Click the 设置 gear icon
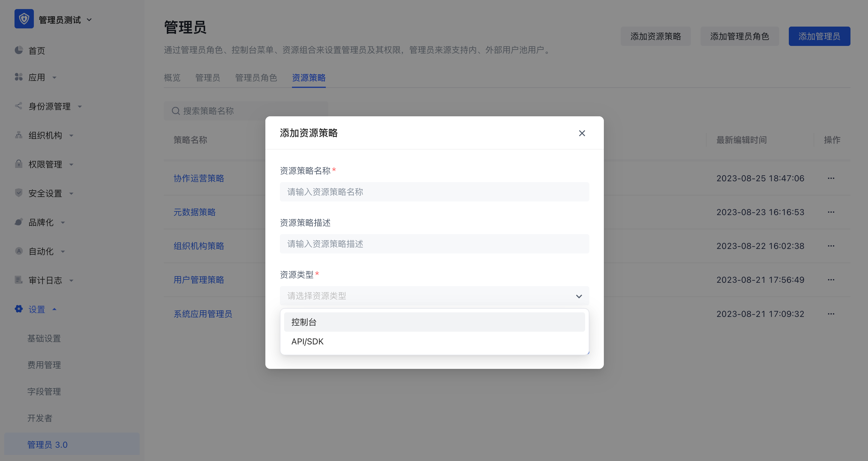The width and height of the screenshot is (868, 461). click(x=19, y=309)
